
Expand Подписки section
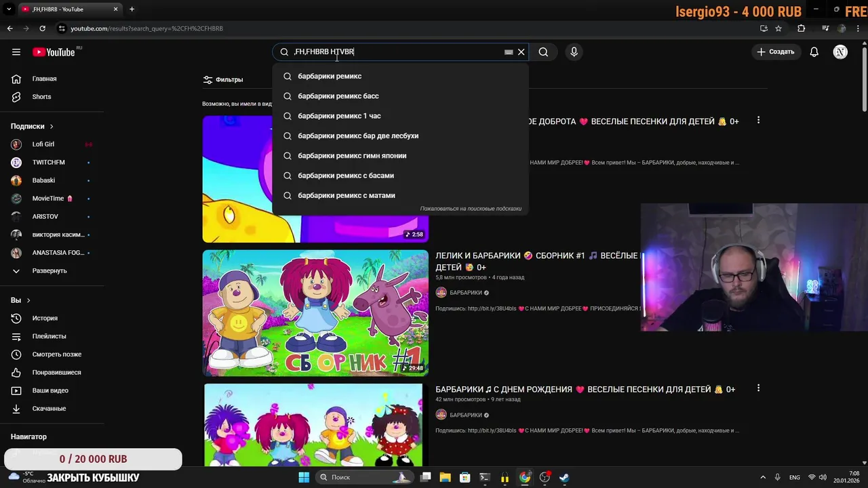32,126
